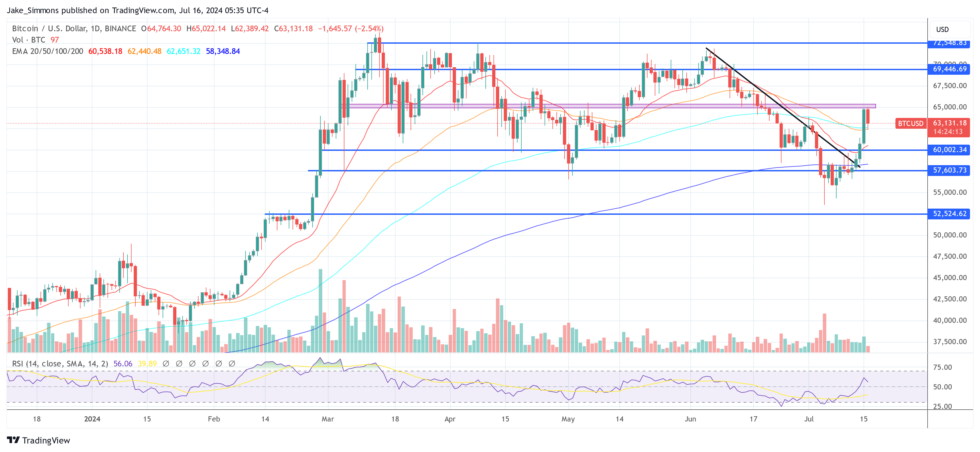Click the 65,000.00 price axis label
980x452 pixels.
[949, 107]
